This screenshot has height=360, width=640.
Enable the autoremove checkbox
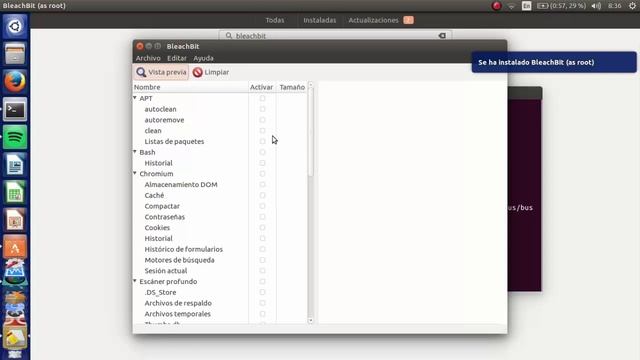(x=262, y=120)
